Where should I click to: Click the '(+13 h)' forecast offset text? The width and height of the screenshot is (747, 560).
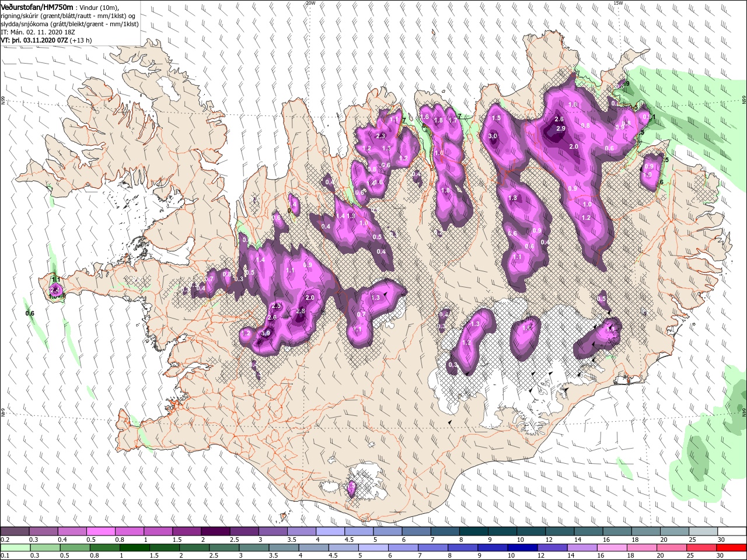point(81,40)
